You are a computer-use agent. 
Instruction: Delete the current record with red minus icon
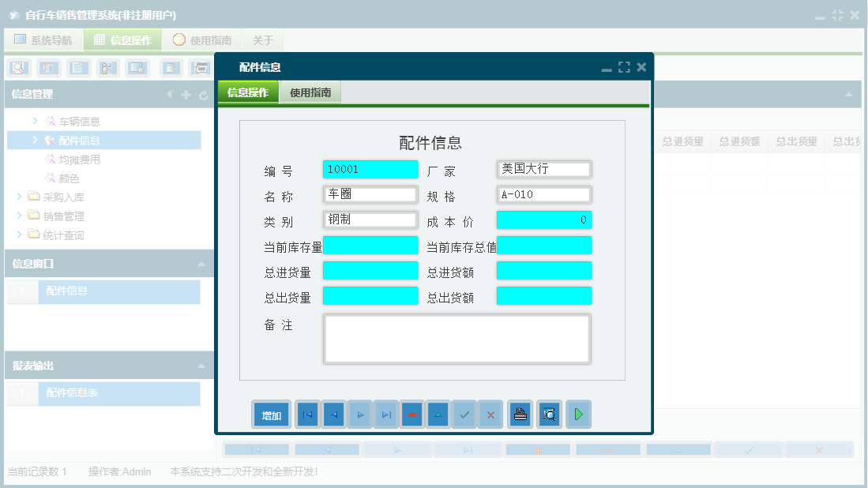click(x=411, y=414)
